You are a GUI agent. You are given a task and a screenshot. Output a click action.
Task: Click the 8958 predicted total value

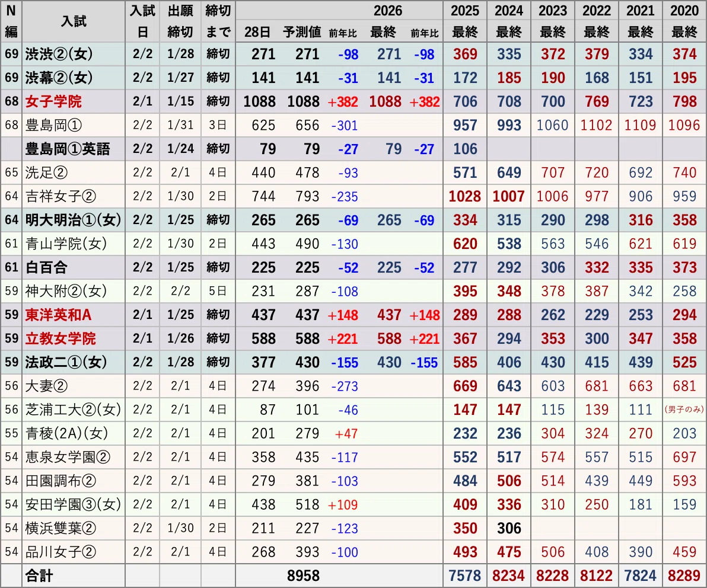coord(304,576)
